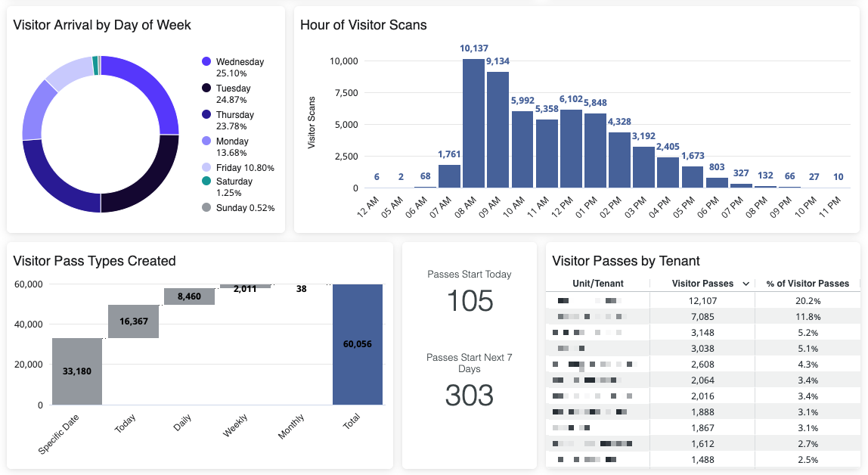868x475 pixels.
Task: Click the teal Saturday legend dot
Action: pyautogui.click(x=206, y=182)
